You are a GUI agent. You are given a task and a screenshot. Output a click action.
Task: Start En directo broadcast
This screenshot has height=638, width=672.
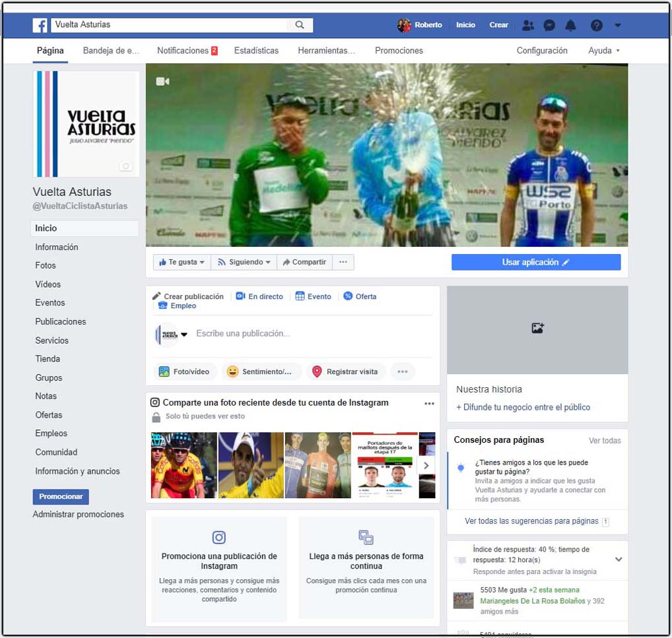[259, 296]
